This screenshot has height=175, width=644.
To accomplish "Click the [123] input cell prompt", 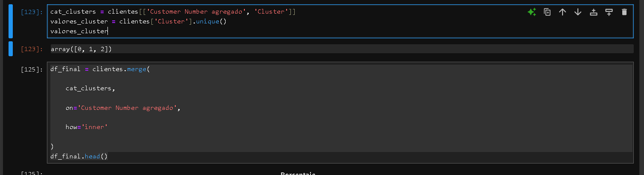I will [32, 12].
